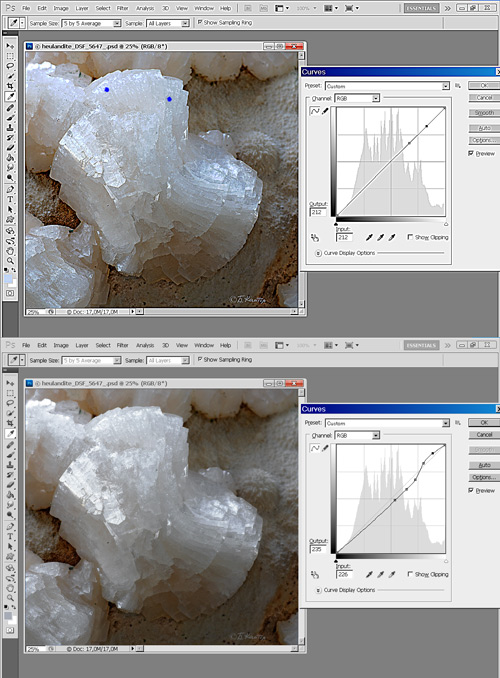Select the Move tool in upper Photoshop window
The width and height of the screenshot is (500, 678).
click(x=10, y=45)
